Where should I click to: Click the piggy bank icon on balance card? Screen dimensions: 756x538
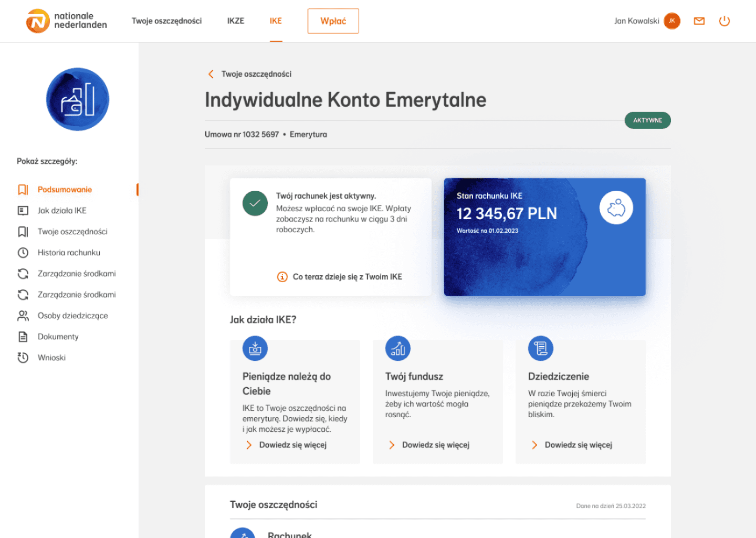(616, 208)
